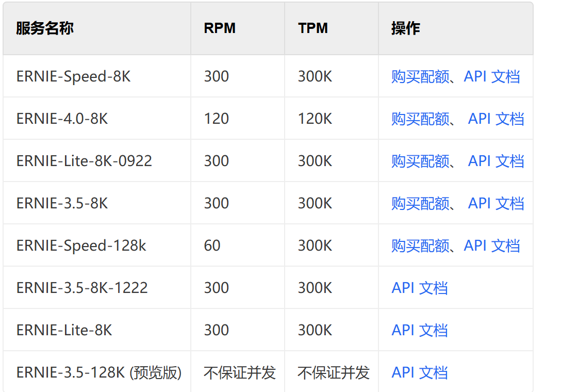The image size is (561, 392).
Task: Open API 文档 in the ERNIE-Lite-8K row
Action: pos(419,330)
